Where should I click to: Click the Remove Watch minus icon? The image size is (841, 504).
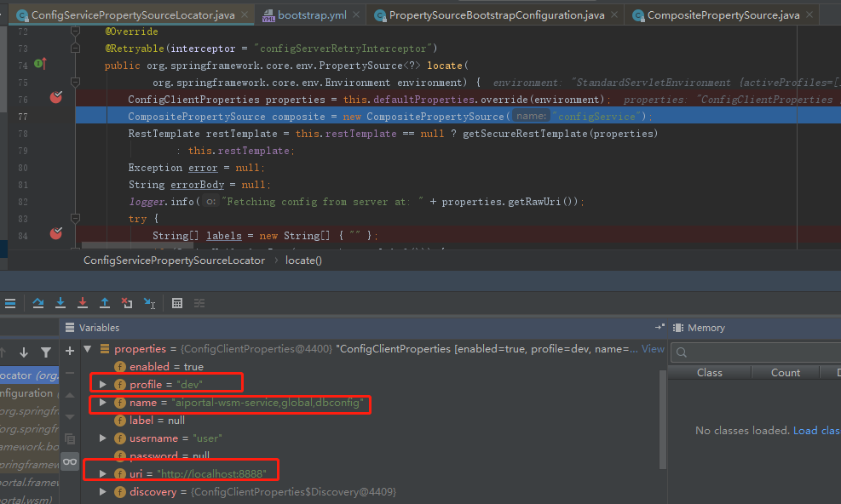(70, 373)
